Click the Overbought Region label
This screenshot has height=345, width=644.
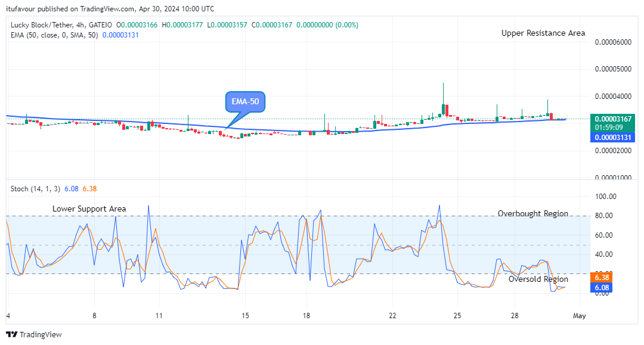coord(532,214)
